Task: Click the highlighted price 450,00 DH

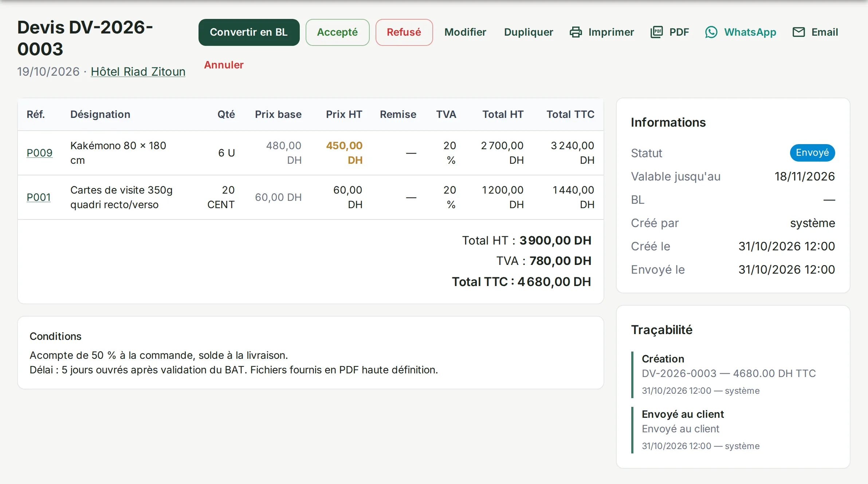Action: click(x=344, y=153)
